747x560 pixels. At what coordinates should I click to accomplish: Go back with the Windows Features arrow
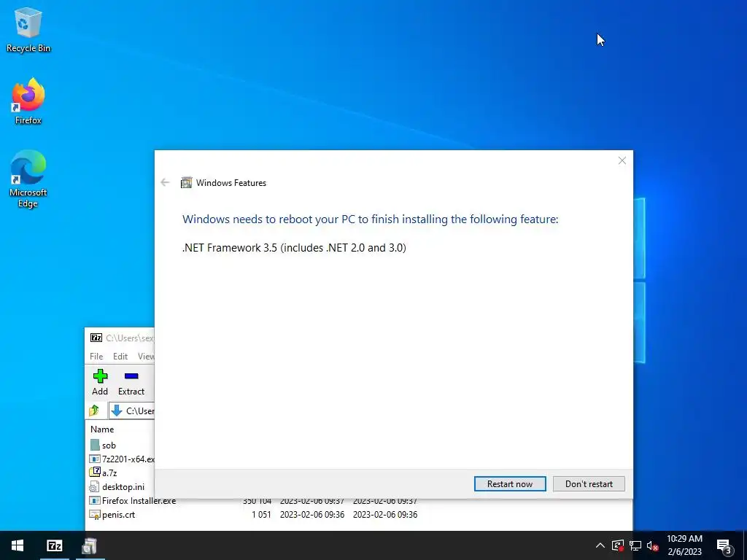166,182
